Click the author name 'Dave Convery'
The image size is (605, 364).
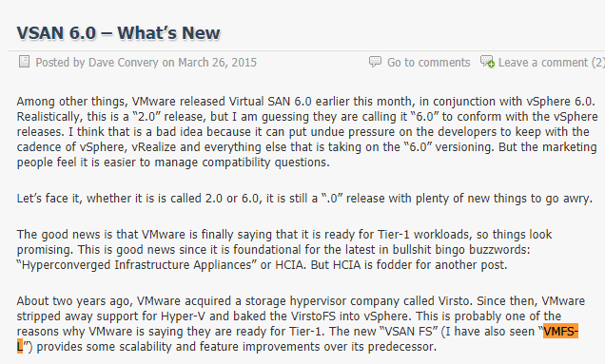coord(124,63)
